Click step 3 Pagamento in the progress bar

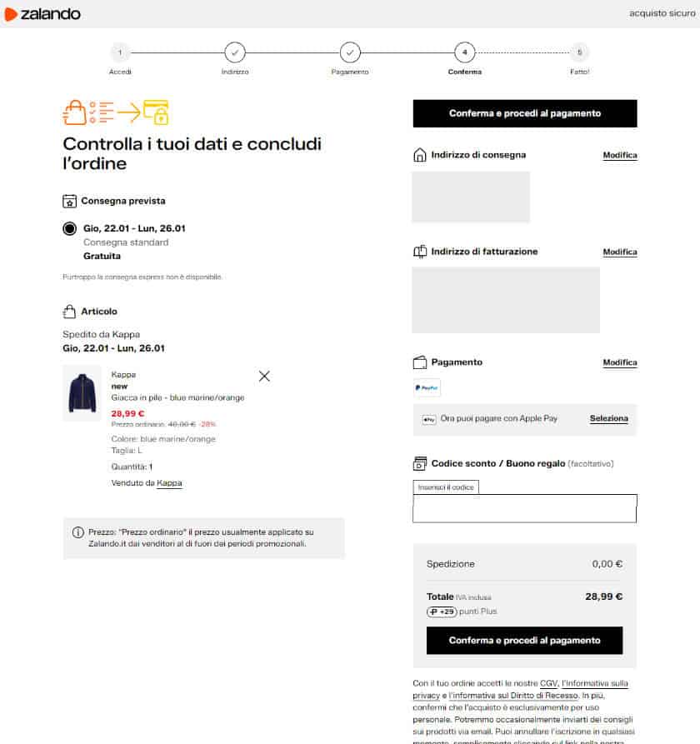pos(349,52)
